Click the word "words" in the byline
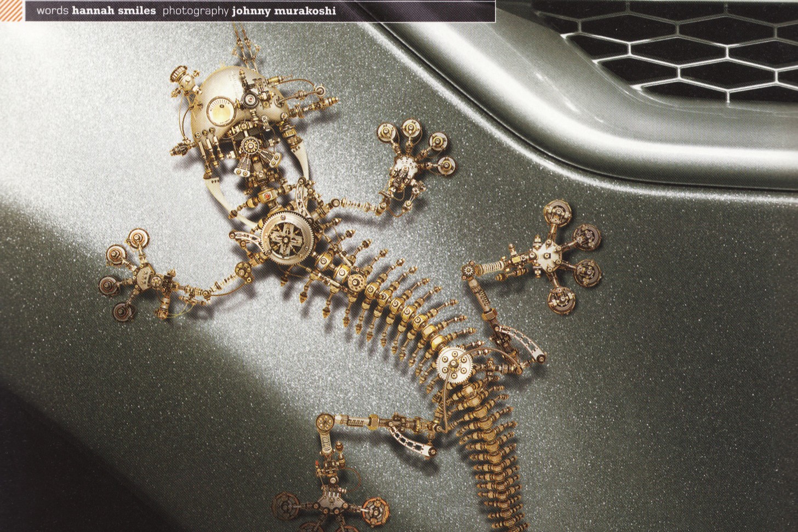Screen dimensions: 798x532 click(x=52, y=11)
